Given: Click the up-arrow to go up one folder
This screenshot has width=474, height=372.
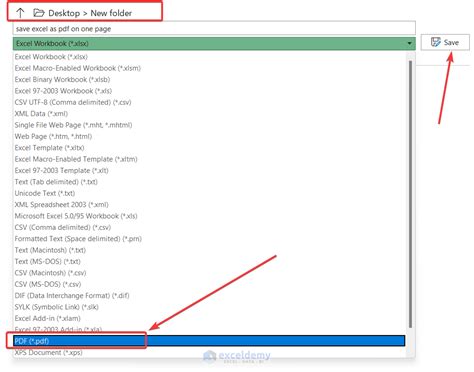Looking at the screenshot, I should tap(20, 13).
